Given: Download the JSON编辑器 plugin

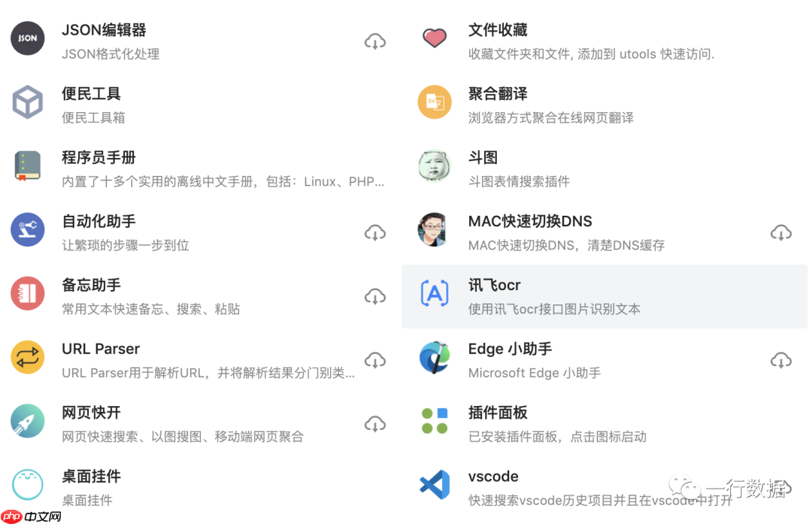Looking at the screenshot, I should (x=375, y=41).
